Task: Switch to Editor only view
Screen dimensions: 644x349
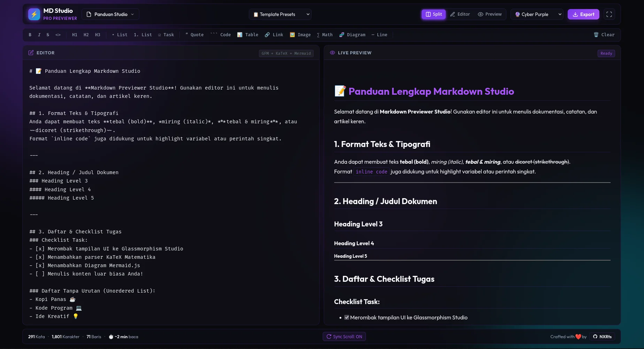Action: 460,14
